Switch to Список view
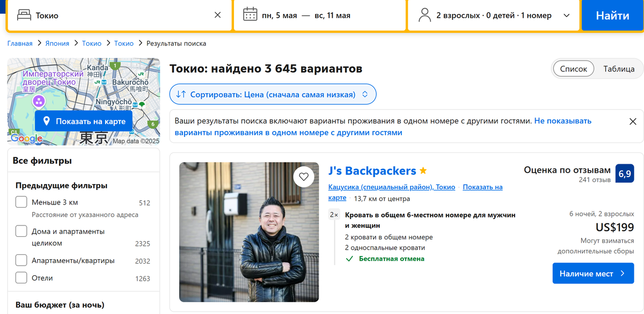The width and height of the screenshot is (644, 314). pos(573,69)
